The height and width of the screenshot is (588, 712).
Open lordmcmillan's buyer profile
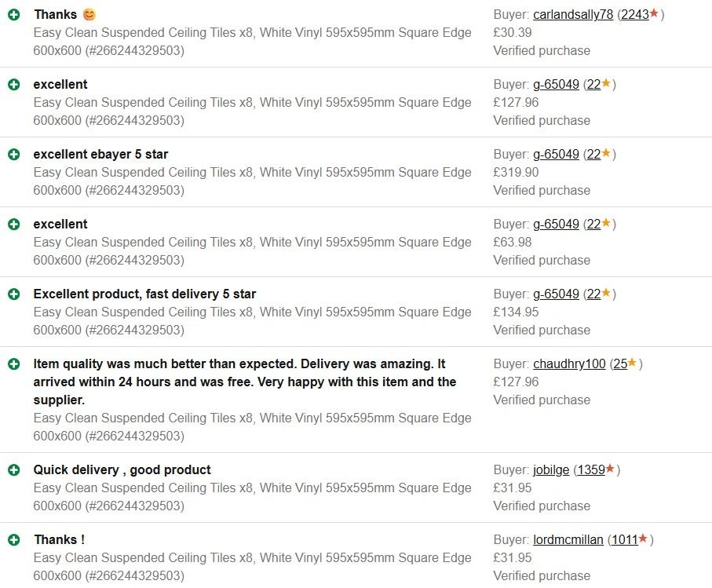568,540
